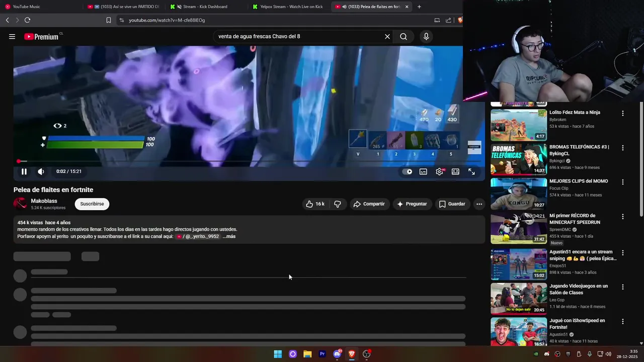The height and width of the screenshot is (362, 644).
Task: Switch to theater mode view
Action: pos(455,171)
